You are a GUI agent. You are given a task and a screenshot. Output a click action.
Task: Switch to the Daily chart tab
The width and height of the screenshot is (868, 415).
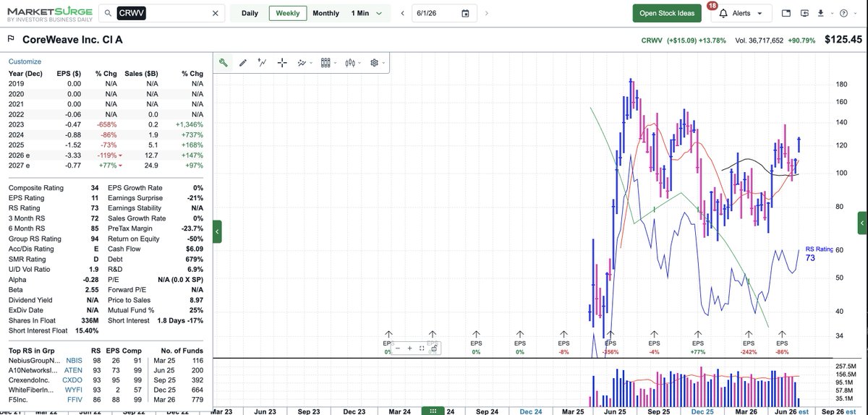[x=250, y=13]
